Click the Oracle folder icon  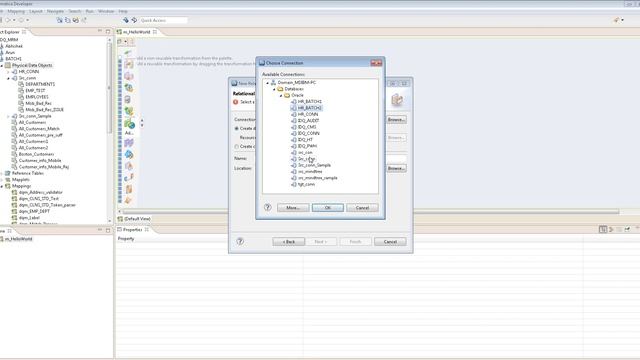287,95
